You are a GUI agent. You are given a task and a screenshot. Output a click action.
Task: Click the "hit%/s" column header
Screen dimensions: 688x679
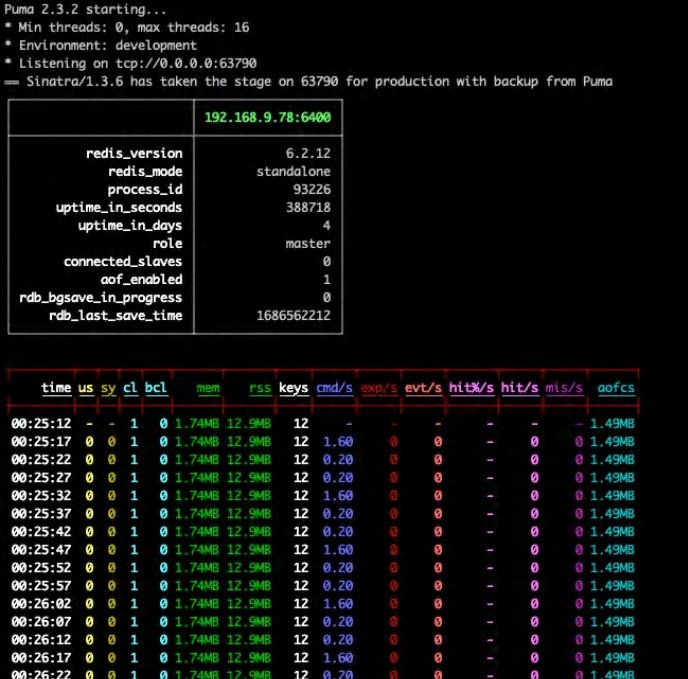pos(472,387)
